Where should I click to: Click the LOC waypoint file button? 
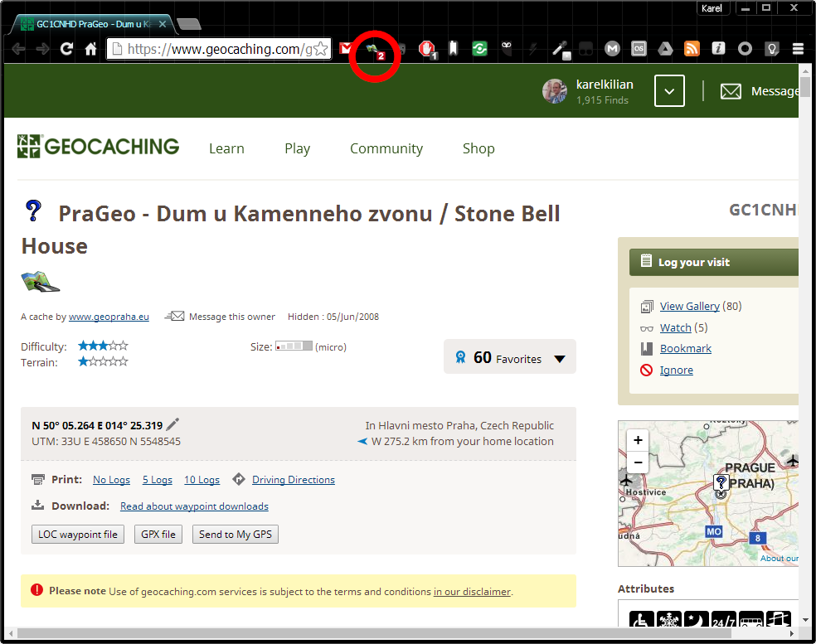[78, 535]
